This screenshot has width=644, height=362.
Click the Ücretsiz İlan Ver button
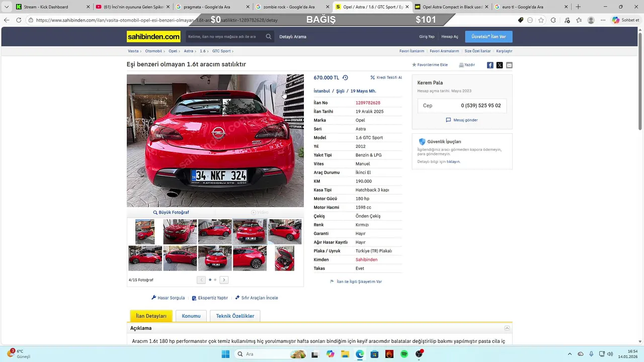coord(489,37)
